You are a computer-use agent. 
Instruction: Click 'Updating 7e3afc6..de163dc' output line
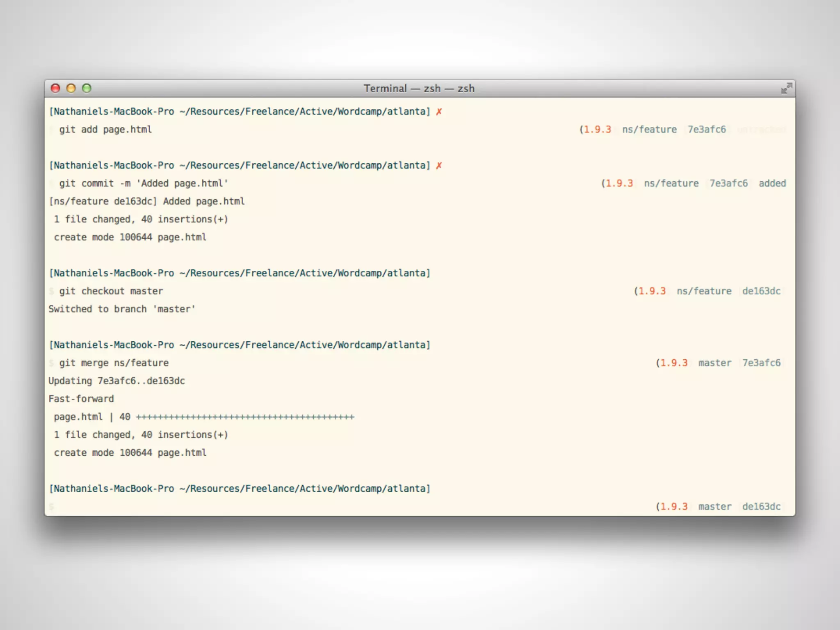pyautogui.click(x=116, y=381)
